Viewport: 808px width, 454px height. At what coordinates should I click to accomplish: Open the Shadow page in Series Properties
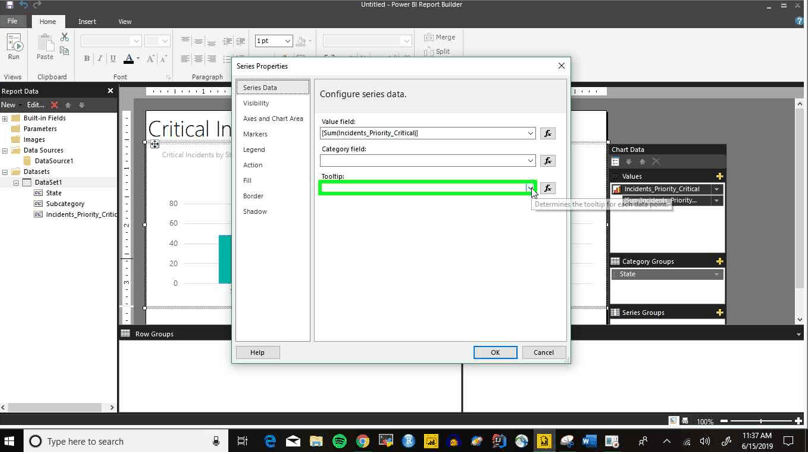255,211
